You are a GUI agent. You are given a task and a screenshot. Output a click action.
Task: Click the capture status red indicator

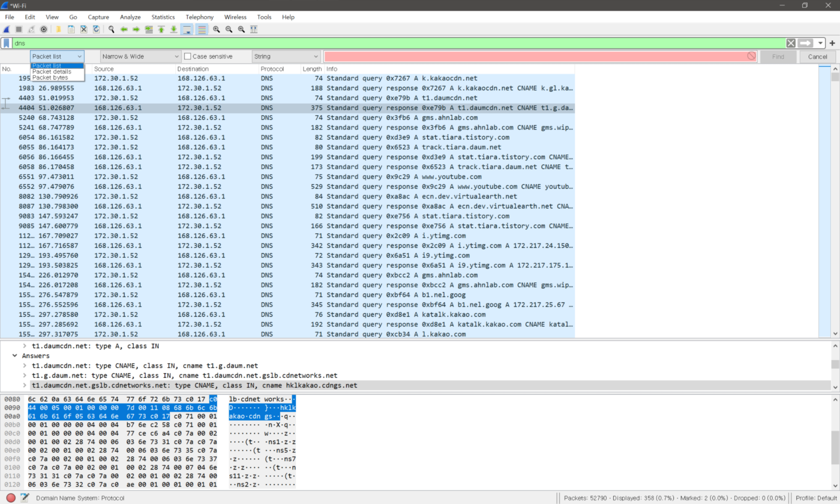[x=11, y=498]
